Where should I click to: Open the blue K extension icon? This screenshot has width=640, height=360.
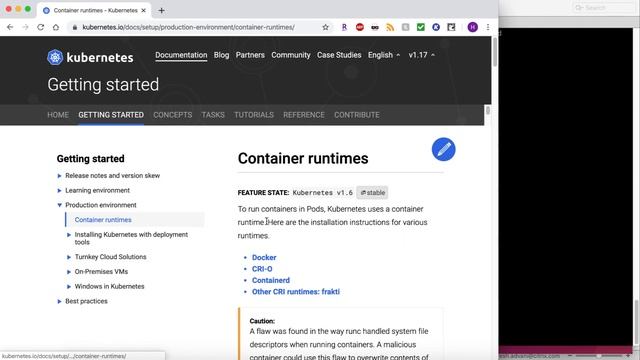pos(436,27)
